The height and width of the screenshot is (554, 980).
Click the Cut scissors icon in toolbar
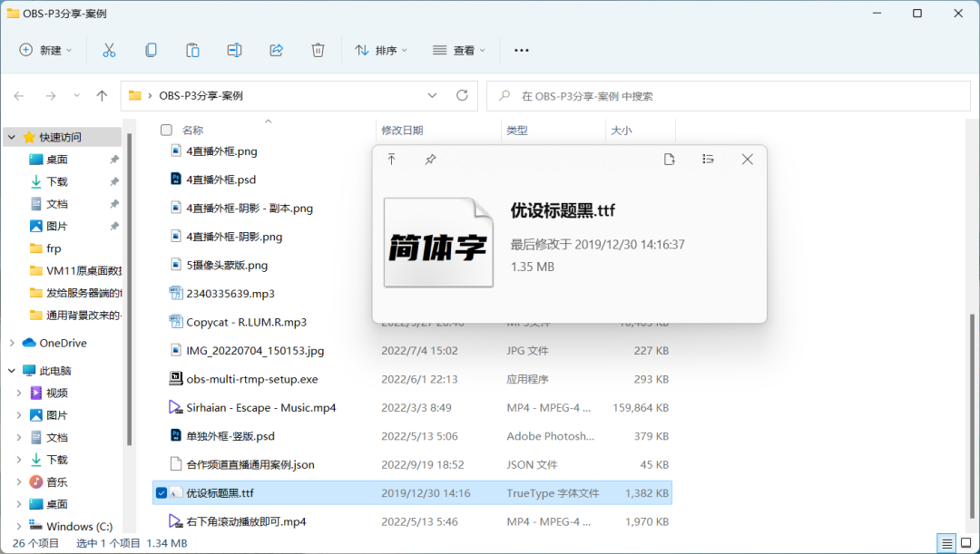(x=109, y=50)
